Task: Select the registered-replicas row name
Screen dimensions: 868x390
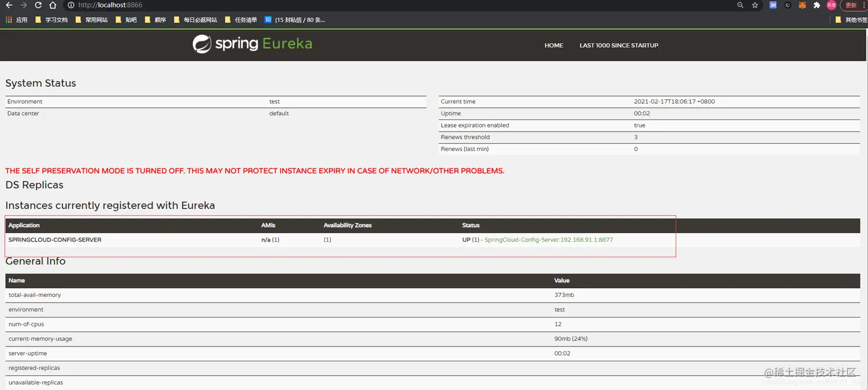Action: (x=34, y=368)
